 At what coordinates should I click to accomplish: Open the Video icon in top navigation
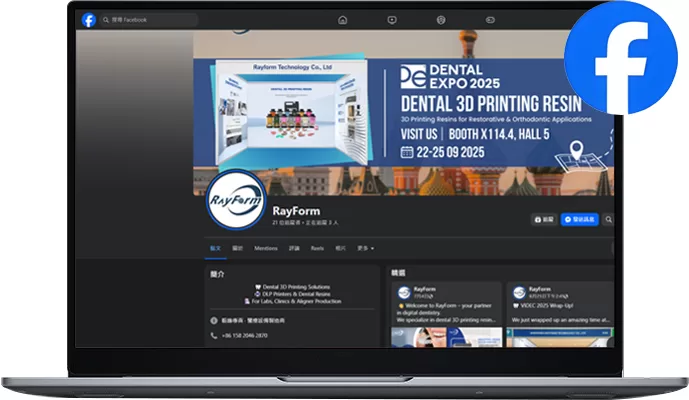click(x=392, y=20)
